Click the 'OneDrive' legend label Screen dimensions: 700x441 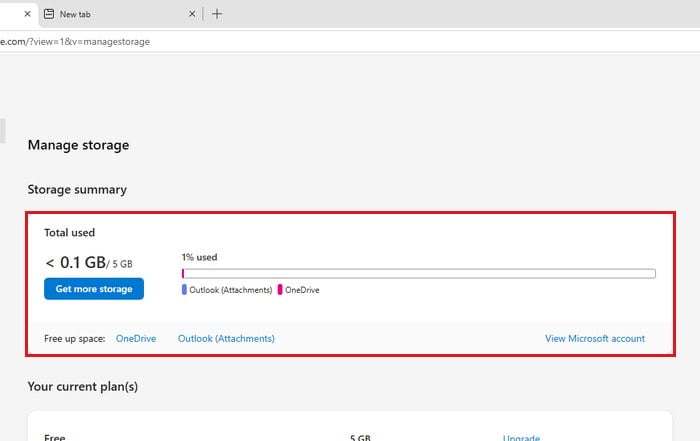click(x=302, y=290)
